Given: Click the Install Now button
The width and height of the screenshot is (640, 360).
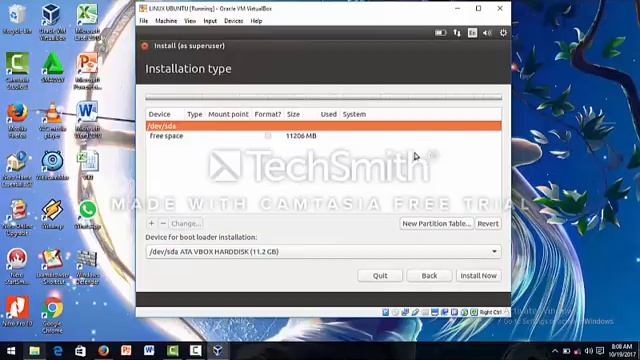Looking at the screenshot, I should click(x=478, y=276).
